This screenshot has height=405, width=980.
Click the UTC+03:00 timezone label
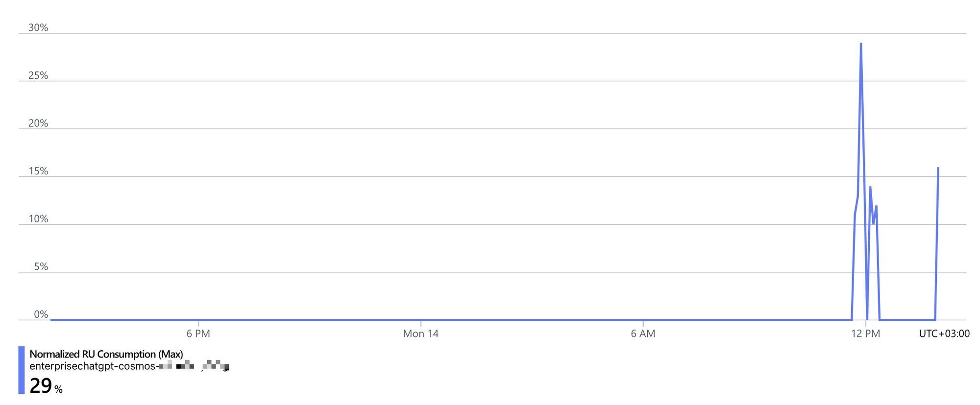click(x=944, y=334)
